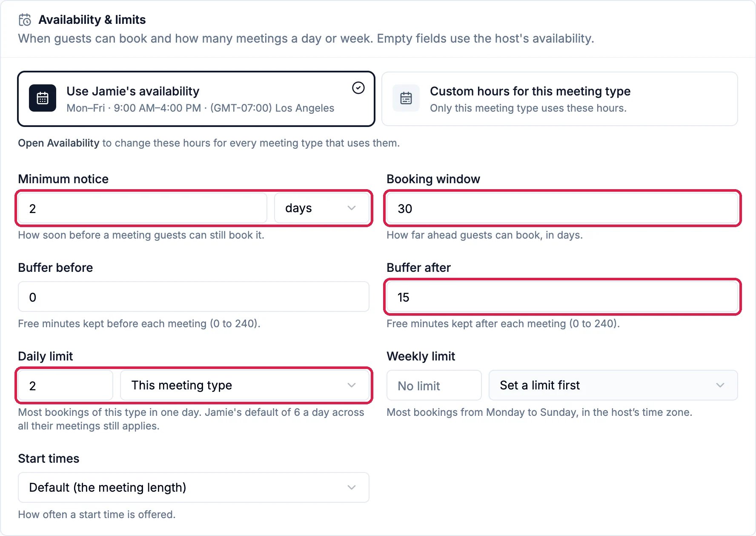
Task: Expand the Start times Default dropdown
Action: (194, 487)
